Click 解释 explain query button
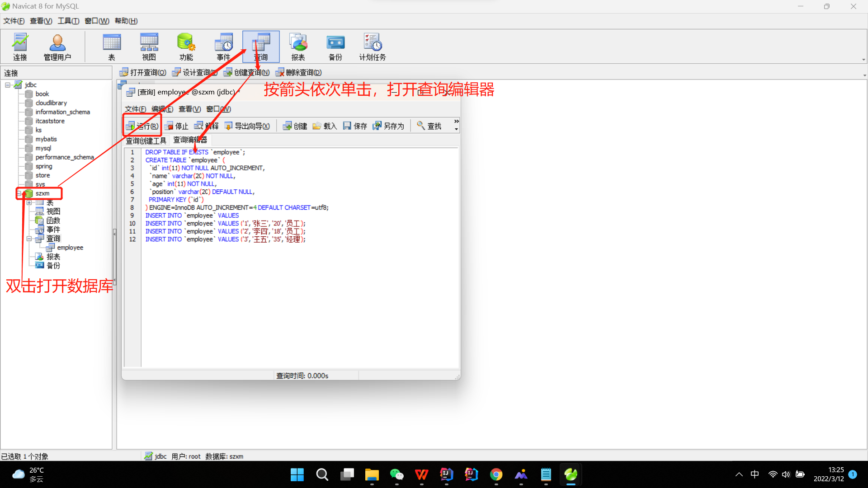 pos(207,126)
